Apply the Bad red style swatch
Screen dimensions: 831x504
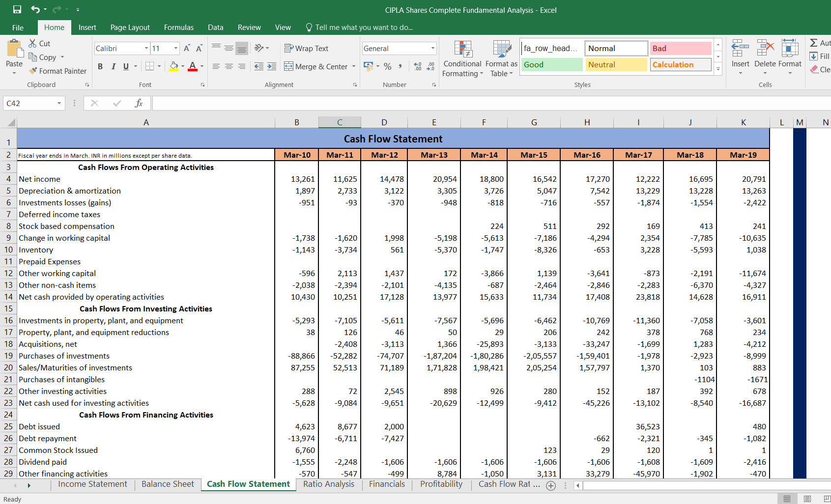681,48
